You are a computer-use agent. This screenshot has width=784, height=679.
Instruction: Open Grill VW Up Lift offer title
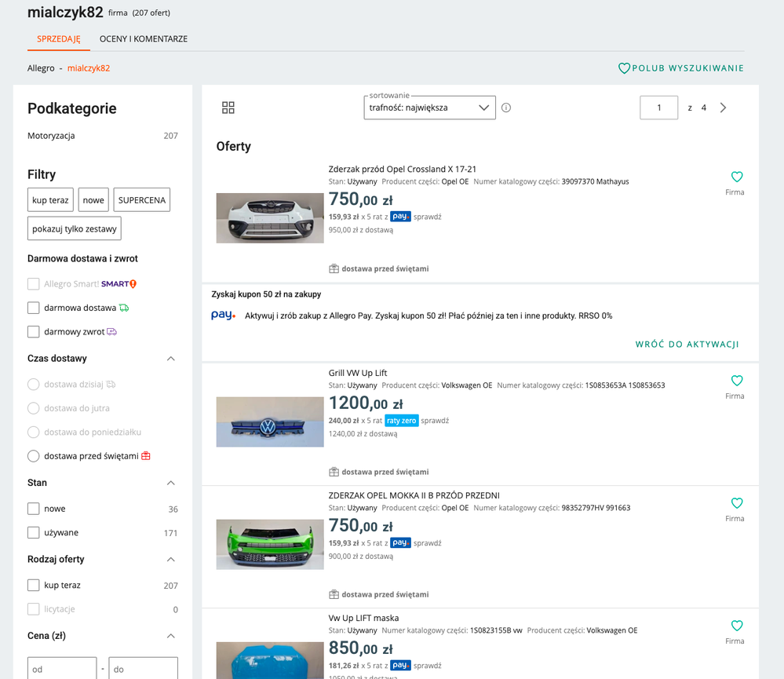[x=358, y=373]
